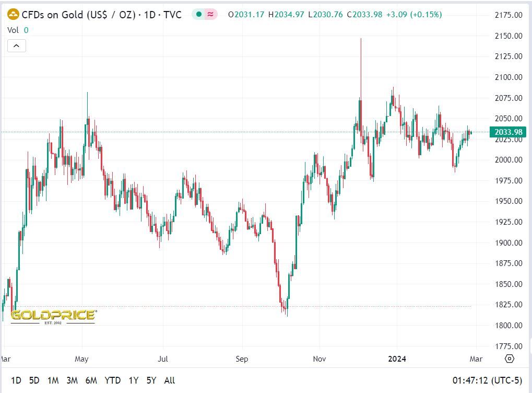Show All time range data
This screenshot has width=532, height=393.
tap(169, 380)
